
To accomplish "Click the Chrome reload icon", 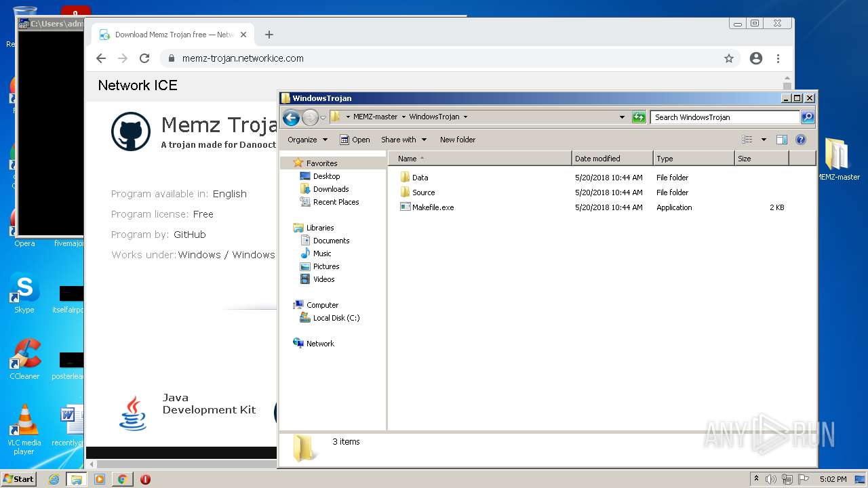I will click(144, 58).
